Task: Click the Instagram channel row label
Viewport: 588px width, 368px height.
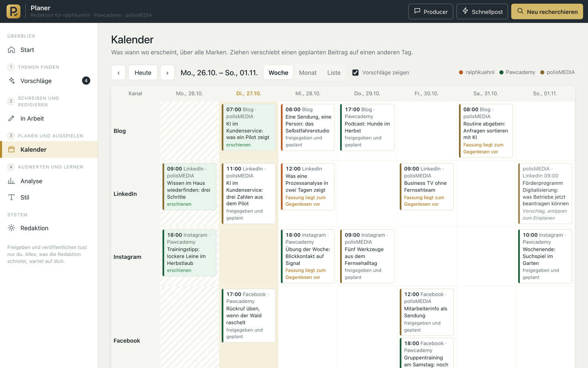Action: click(x=127, y=257)
